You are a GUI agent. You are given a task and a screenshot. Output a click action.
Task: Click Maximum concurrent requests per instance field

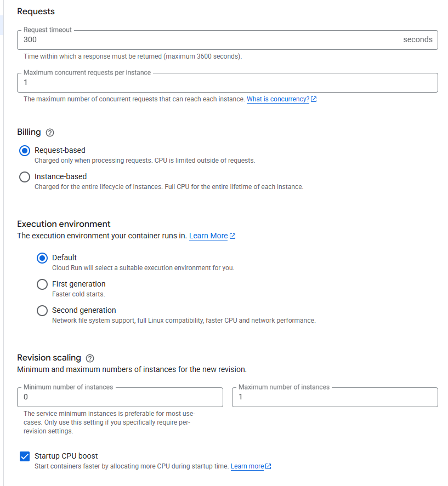[x=228, y=83]
